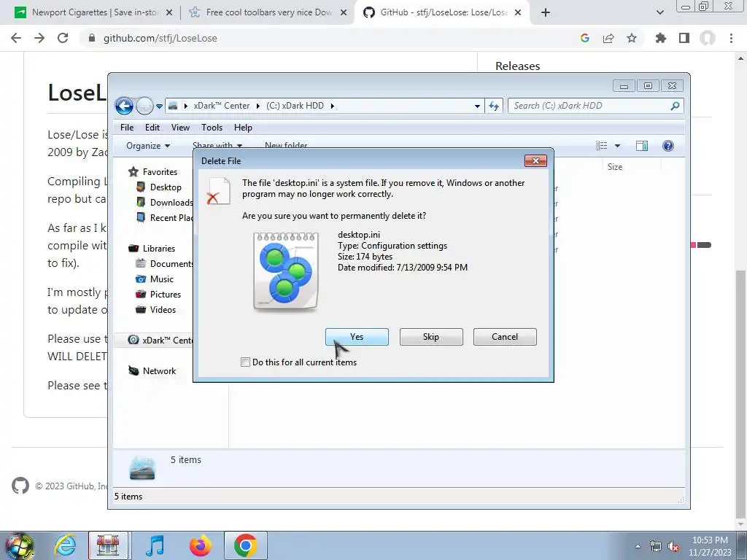
Task: Select Downloads under Favorites
Action: [164, 203]
